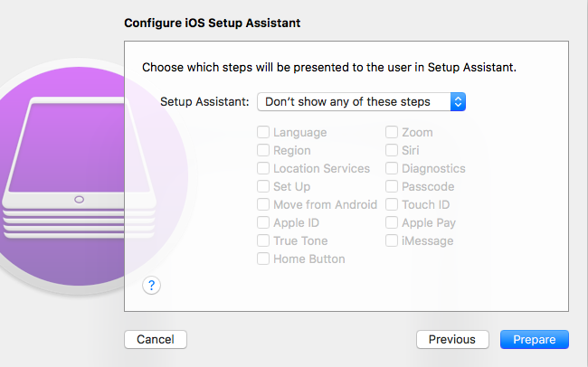This screenshot has width=588, height=367.
Task: Check the Set Up step
Action: coord(263,187)
